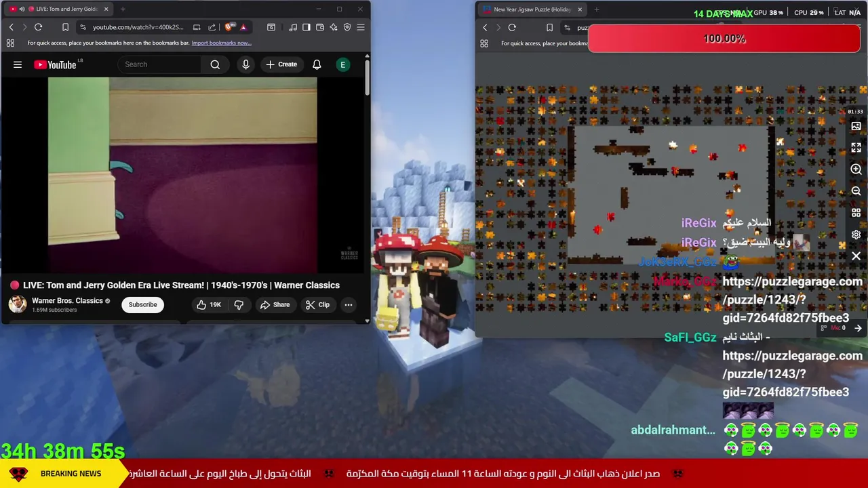Image resolution: width=868 pixels, height=488 pixels.
Task: Close the puzzle side toolbar with X
Action: pos(856,256)
